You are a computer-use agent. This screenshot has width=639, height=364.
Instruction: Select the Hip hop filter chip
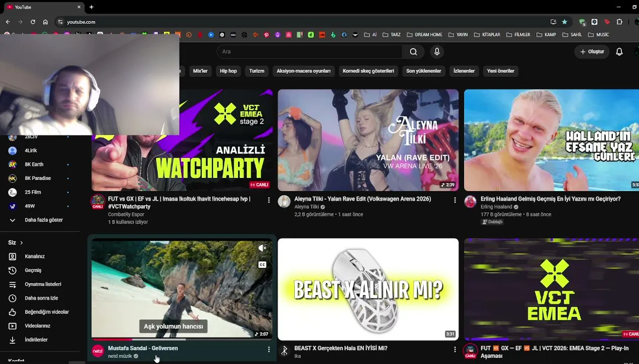pyautogui.click(x=228, y=71)
